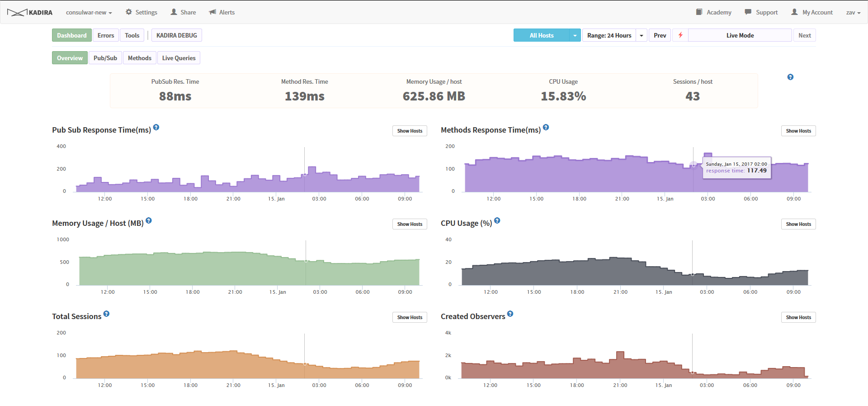
Task: Enable Live Mode
Action: (740, 35)
